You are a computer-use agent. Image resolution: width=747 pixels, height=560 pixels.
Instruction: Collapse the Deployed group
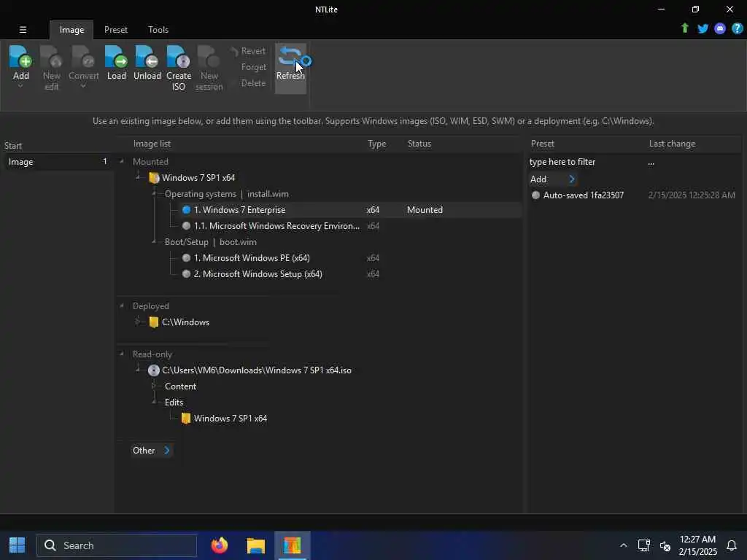click(x=122, y=306)
